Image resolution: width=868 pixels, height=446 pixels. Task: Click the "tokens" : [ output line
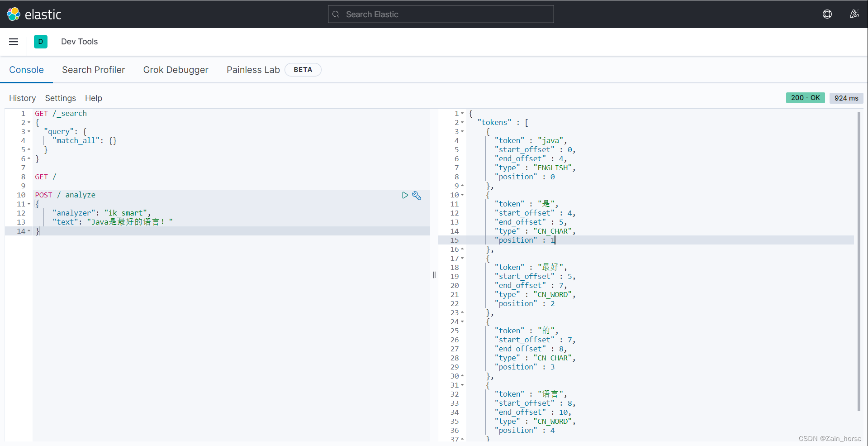503,122
